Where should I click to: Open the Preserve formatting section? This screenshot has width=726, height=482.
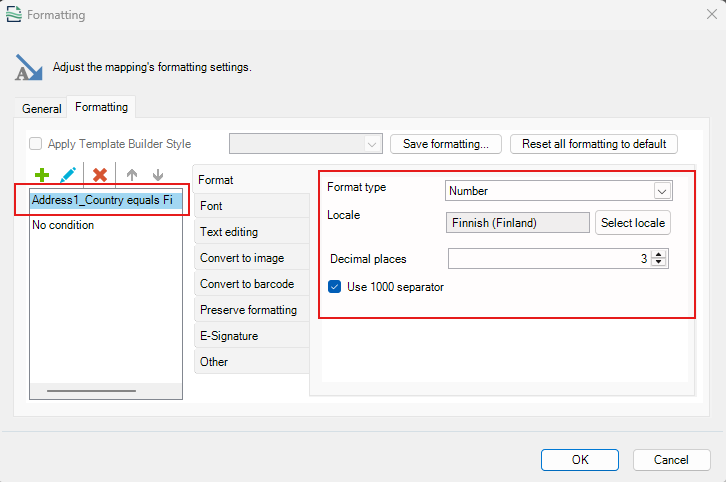point(251,310)
